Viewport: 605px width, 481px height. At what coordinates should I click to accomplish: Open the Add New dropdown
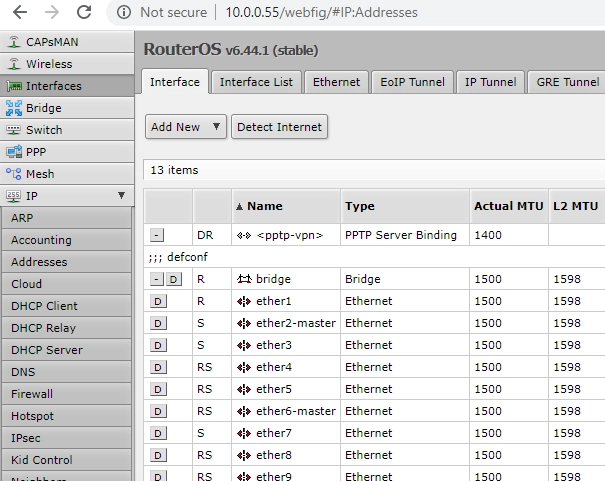(186, 127)
